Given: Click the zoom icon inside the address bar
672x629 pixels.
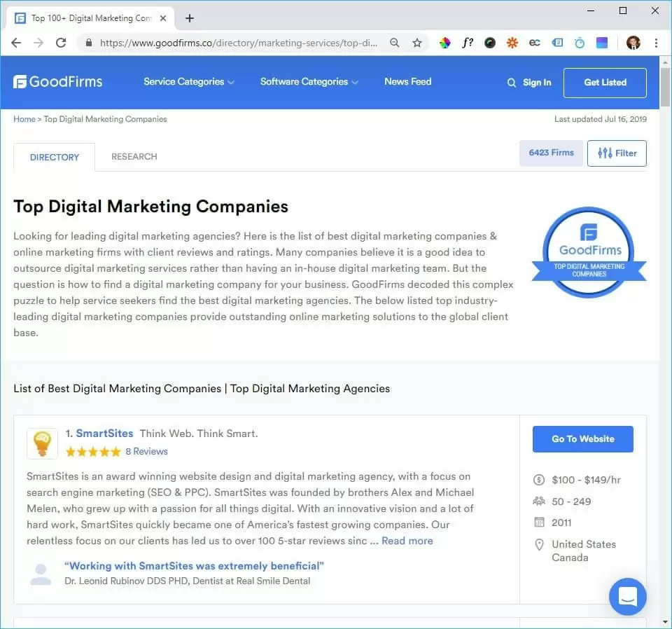Looking at the screenshot, I should (395, 43).
